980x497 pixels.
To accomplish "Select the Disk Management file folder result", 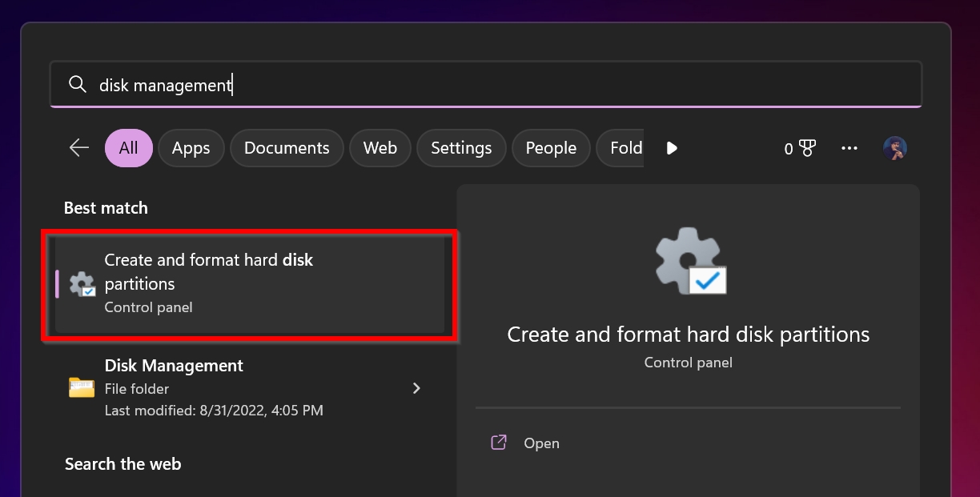I will pos(249,388).
